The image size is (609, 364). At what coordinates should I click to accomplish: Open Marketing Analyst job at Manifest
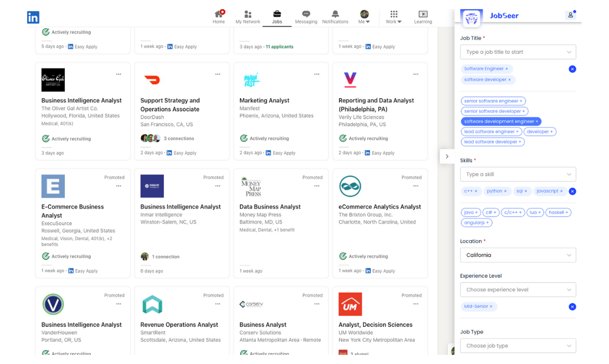click(264, 101)
